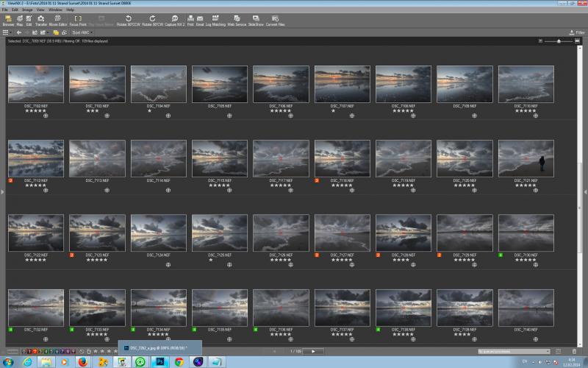Open Web Service
The width and height of the screenshot is (588, 368).
237,21
